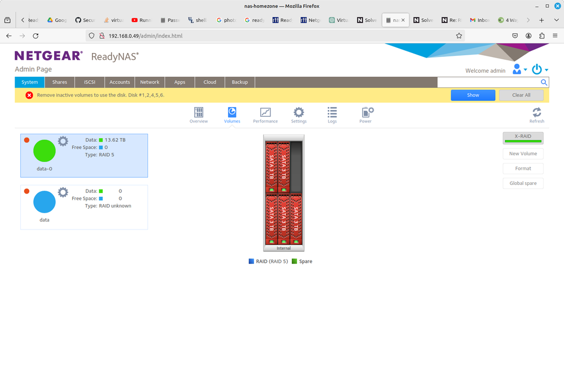Toggle the X-RAID mode button
The image size is (564, 392).
click(523, 138)
